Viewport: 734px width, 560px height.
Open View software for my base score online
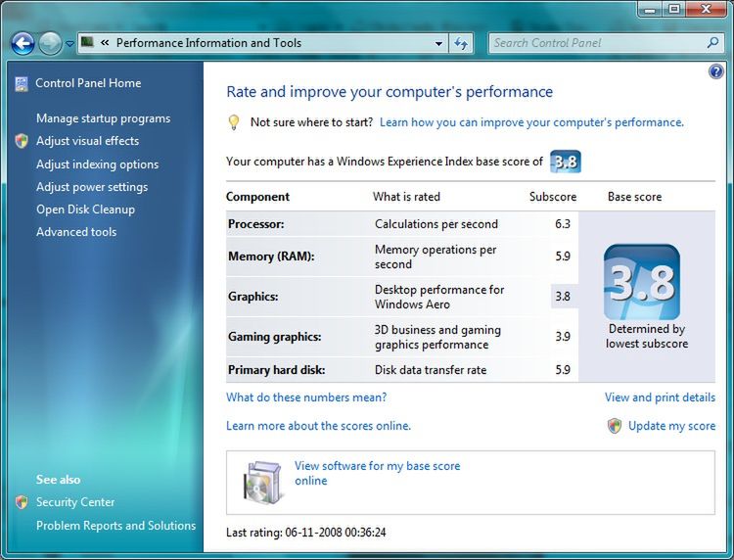(x=378, y=473)
